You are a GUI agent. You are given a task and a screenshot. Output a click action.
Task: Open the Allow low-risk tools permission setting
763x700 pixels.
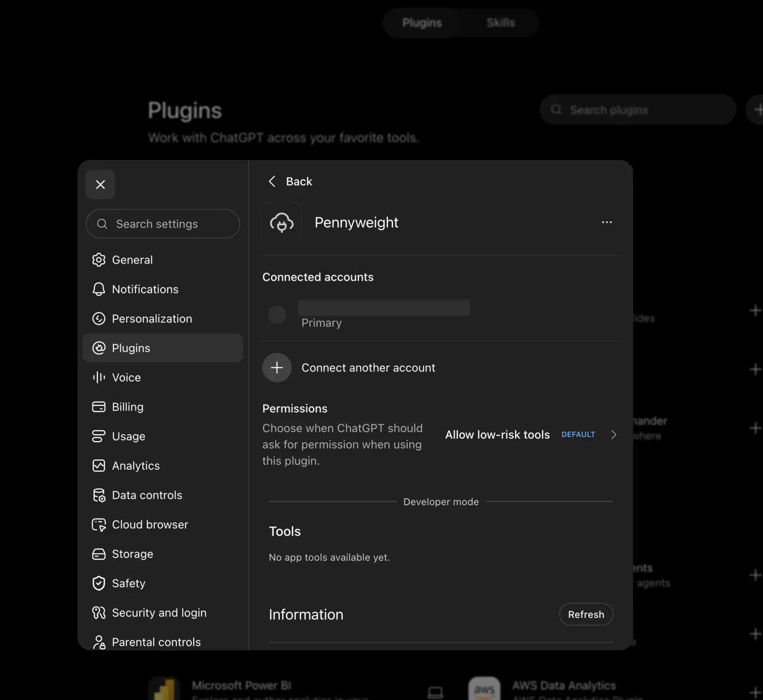[531, 434]
